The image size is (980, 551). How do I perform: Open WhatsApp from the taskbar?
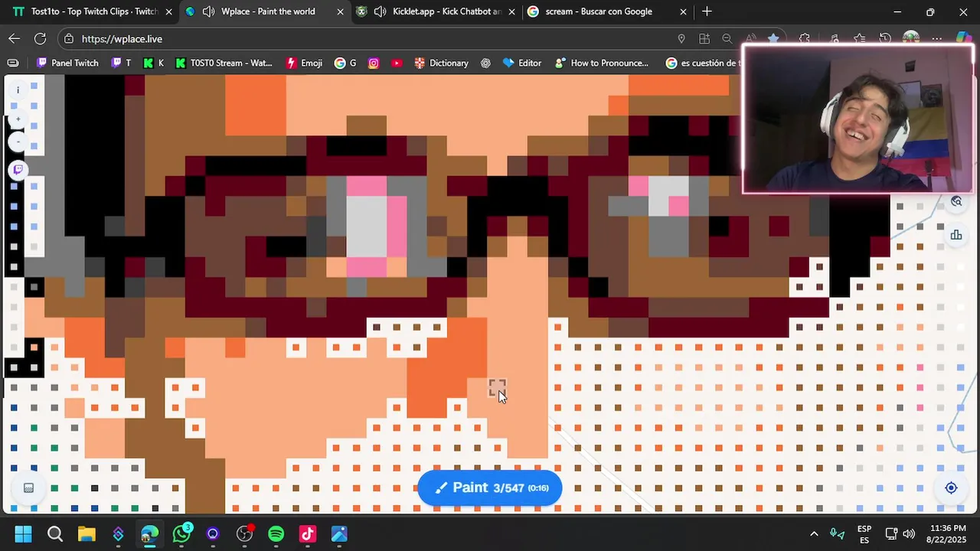(x=181, y=534)
